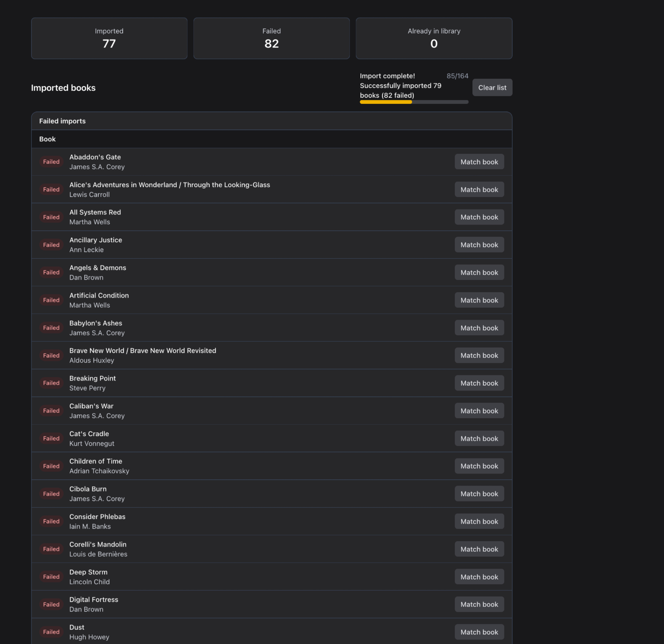Screen dimensions: 664x644
Task: Match the Children of Time book
Action: (479, 466)
